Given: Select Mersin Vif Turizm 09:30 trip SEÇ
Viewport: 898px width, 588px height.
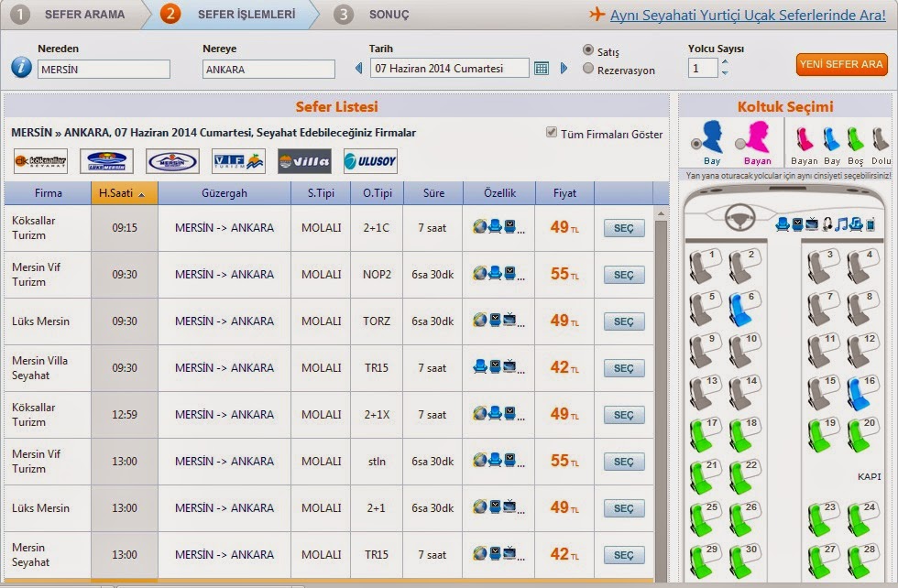Looking at the screenshot, I should [624, 275].
